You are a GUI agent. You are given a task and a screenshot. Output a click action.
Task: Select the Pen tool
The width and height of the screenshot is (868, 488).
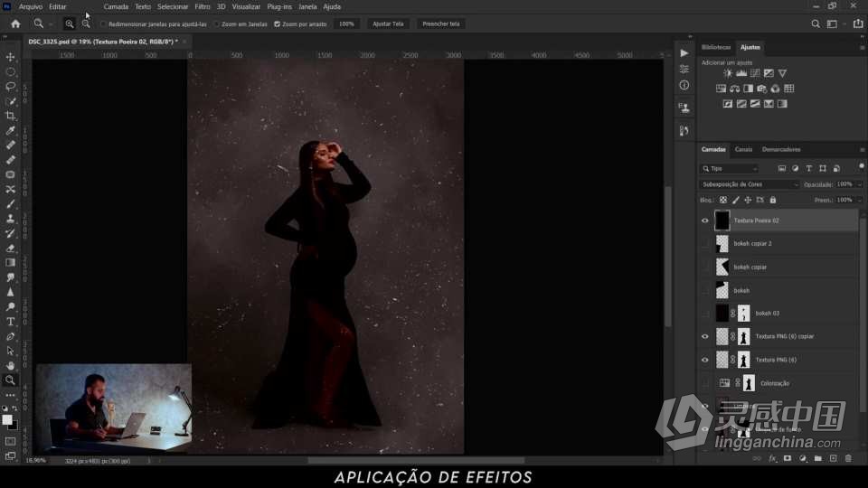(10, 336)
